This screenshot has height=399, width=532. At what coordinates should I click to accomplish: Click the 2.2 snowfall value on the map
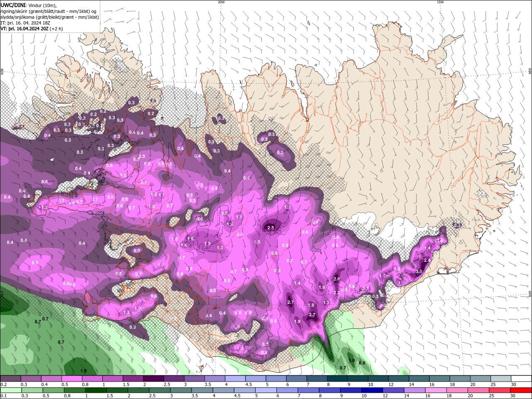(x=337, y=293)
